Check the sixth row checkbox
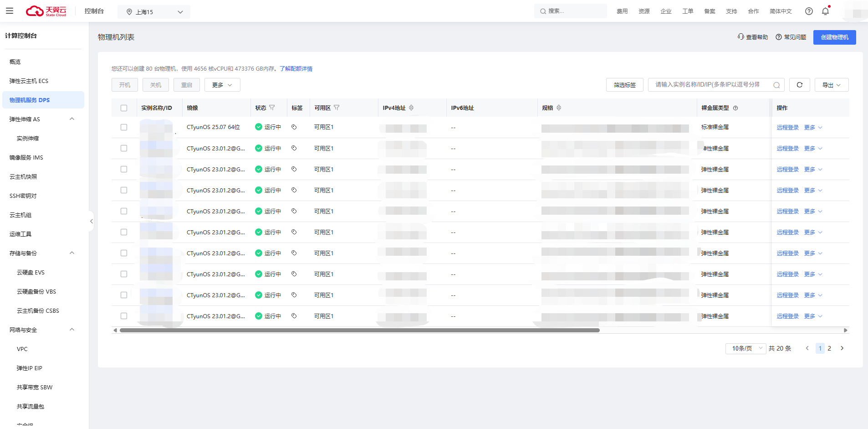868x429 pixels. (x=124, y=232)
